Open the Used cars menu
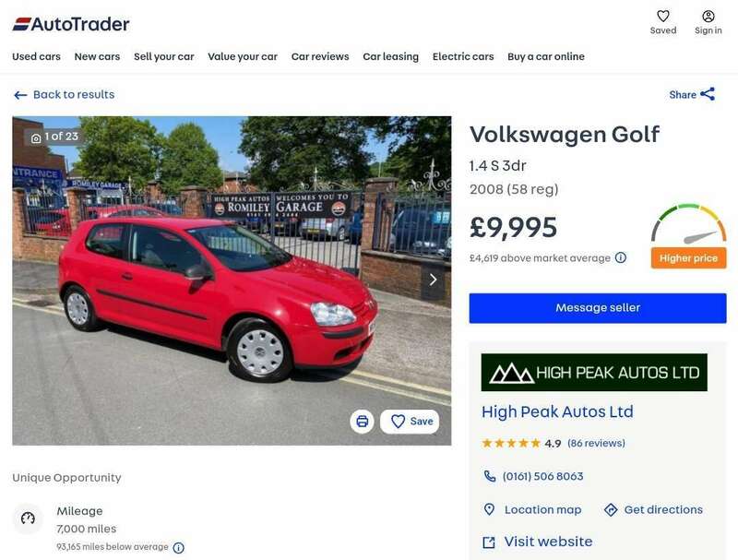The height and width of the screenshot is (560, 738). [36, 56]
